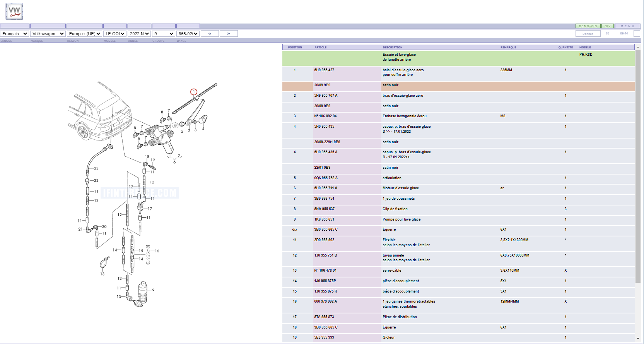Click part number 1J0 955 875 R

click(326, 291)
